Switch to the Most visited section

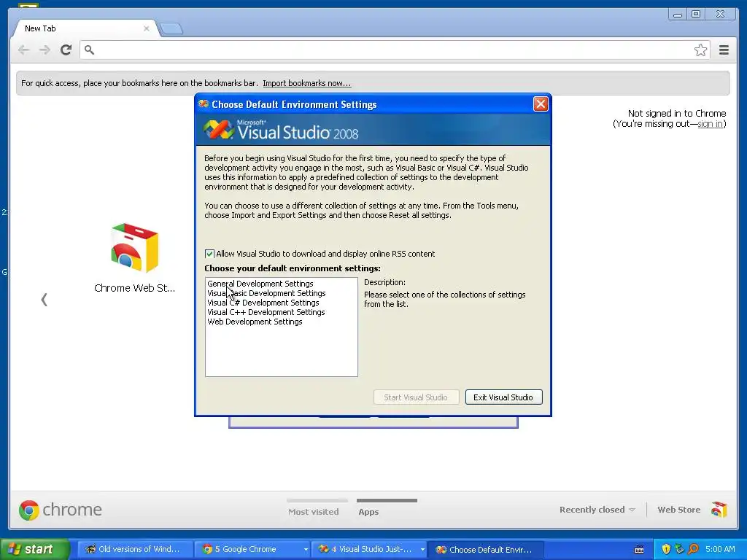[314, 511]
